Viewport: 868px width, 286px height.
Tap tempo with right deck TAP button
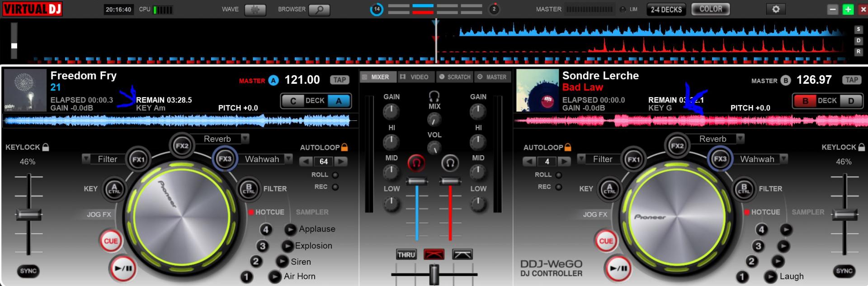coord(852,80)
